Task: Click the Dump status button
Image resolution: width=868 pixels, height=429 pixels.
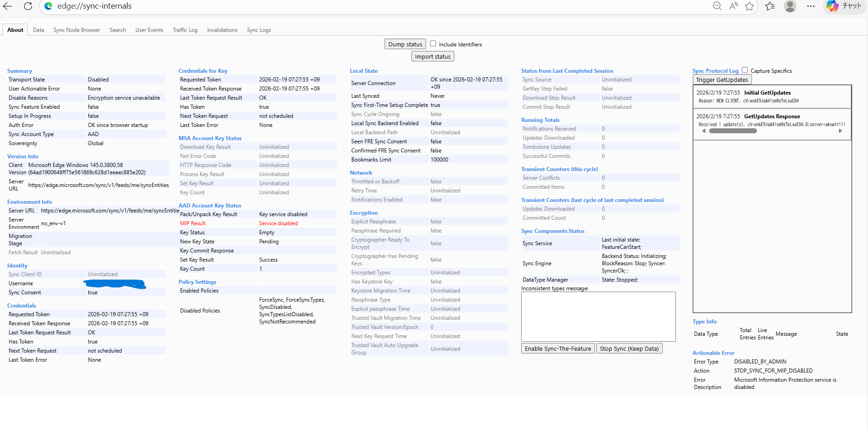Action: [405, 44]
